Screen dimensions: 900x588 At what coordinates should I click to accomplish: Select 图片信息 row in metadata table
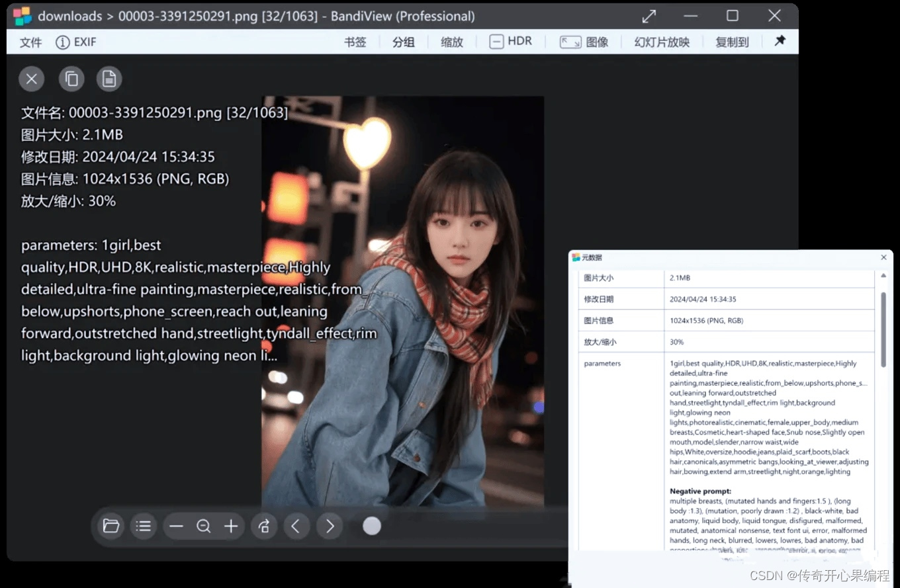pos(727,320)
